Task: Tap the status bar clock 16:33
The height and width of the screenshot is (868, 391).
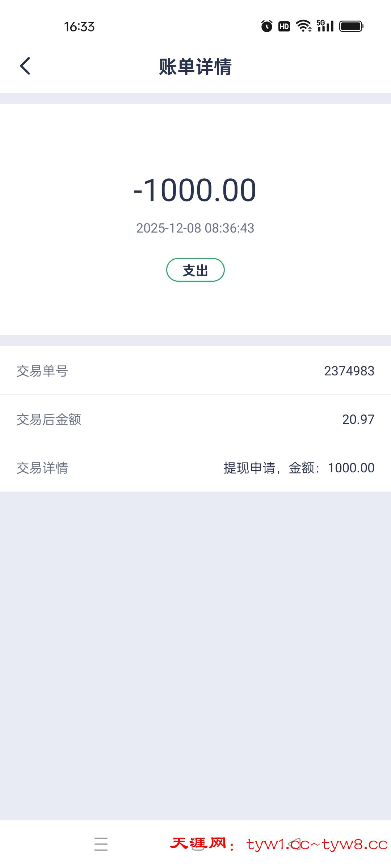Action: click(79, 27)
